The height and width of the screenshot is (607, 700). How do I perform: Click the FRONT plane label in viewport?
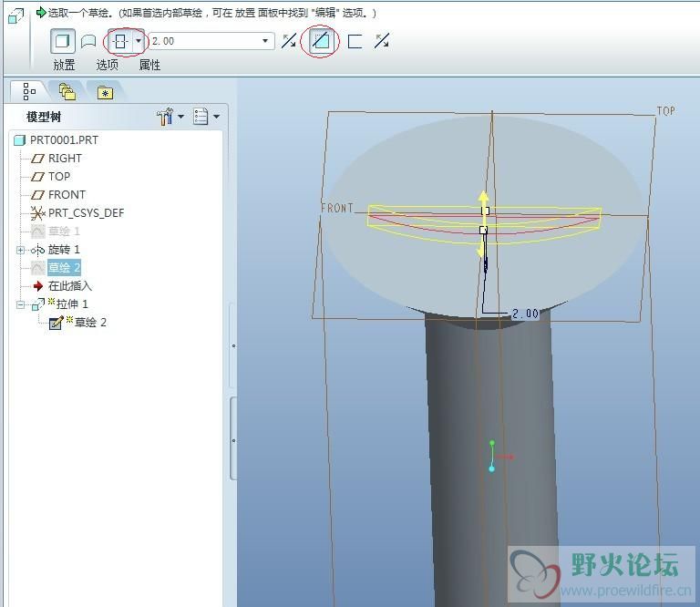(337, 208)
